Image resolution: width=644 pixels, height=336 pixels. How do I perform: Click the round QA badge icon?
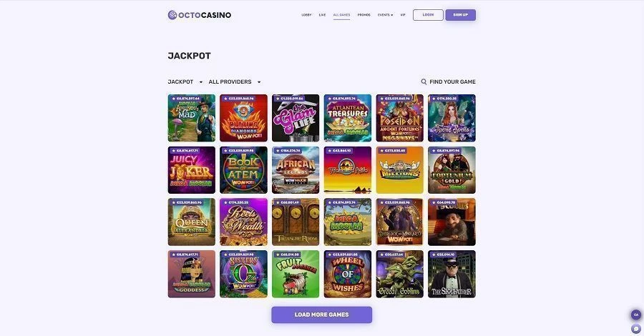click(636, 315)
